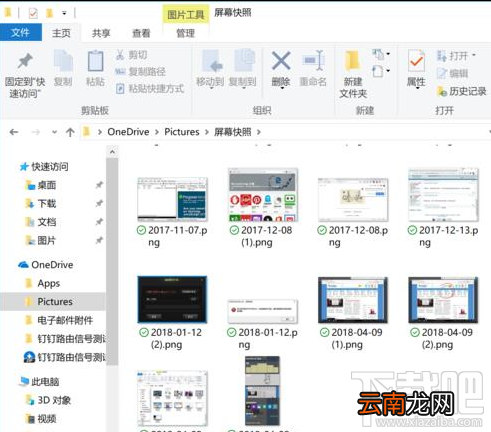Switch to the 主页 (Home) tab
Image resolution: width=491 pixels, height=432 pixels.
tap(61, 33)
